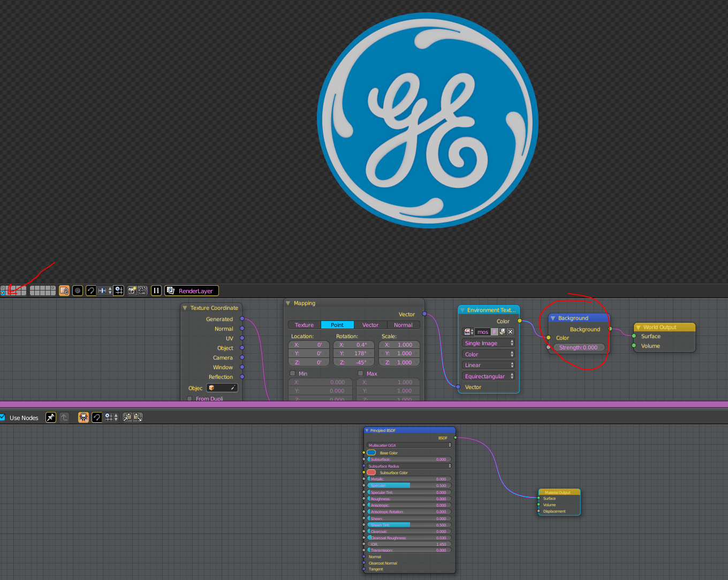The image size is (728, 580).
Task: Click the paste nodes clipboard icon
Action: [x=138, y=417]
